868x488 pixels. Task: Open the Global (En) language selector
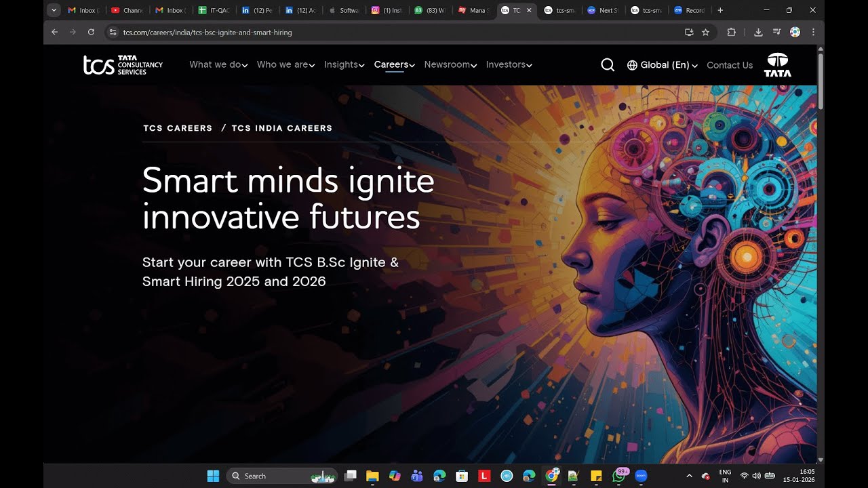[663, 65]
